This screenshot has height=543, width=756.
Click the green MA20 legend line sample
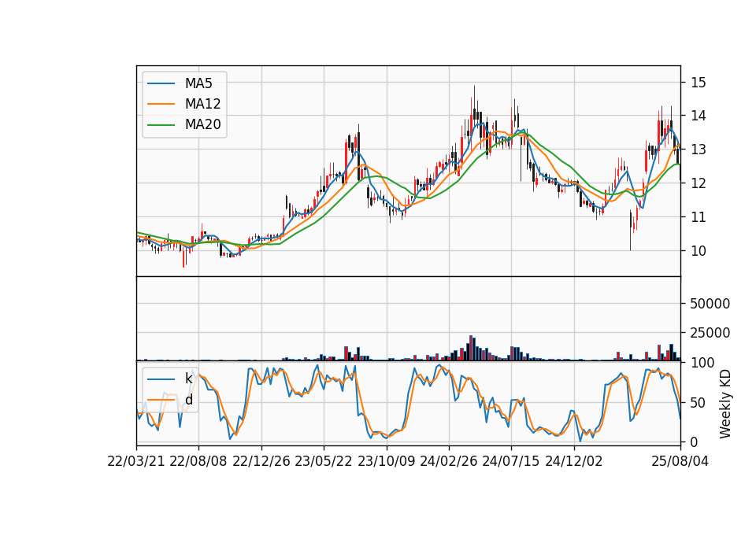pyautogui.click(x=161, y=124)
